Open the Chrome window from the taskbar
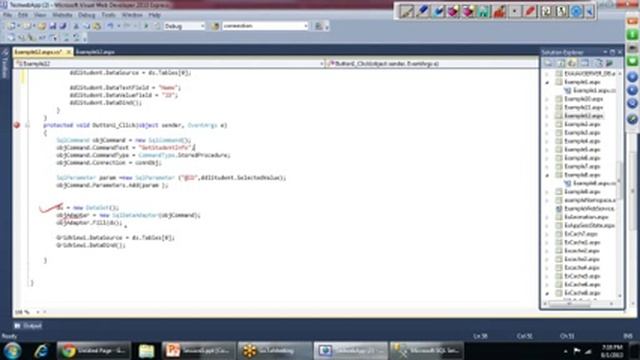 click(93, 351)
